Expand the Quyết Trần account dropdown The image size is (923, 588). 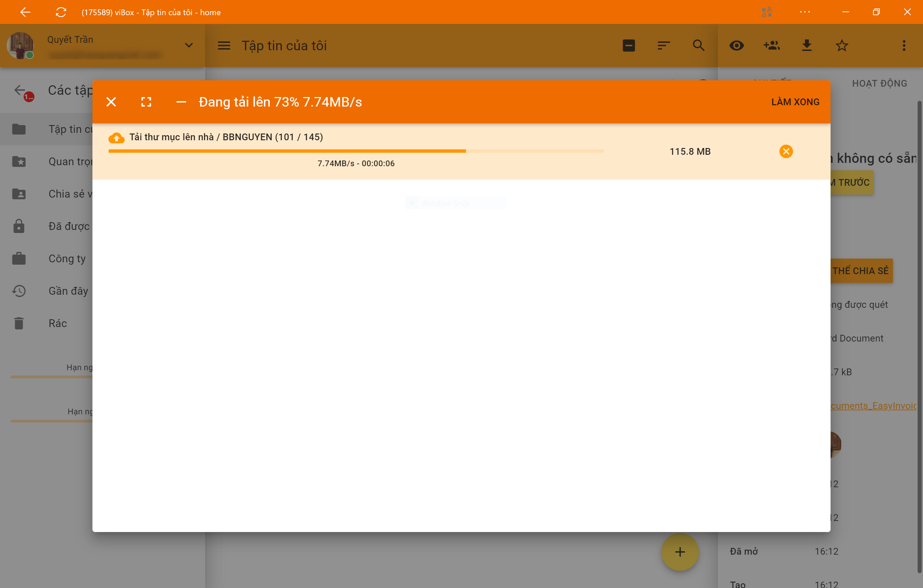189,45
